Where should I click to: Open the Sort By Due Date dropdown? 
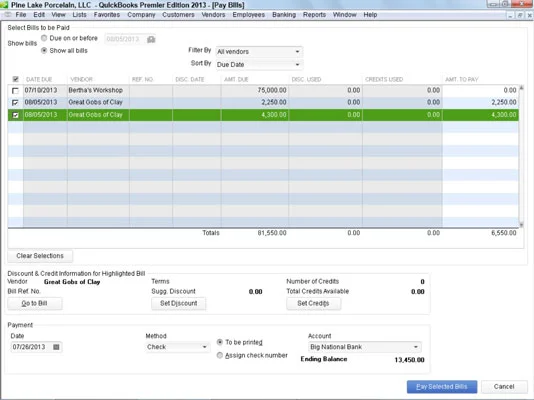click(x=259, y=64)
